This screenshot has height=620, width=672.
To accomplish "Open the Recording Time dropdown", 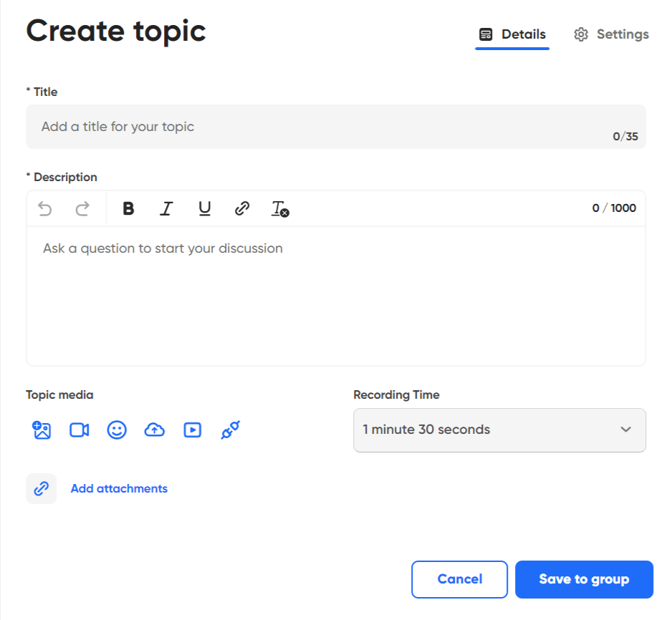I will pyautogui.click(x=499, y=430).
